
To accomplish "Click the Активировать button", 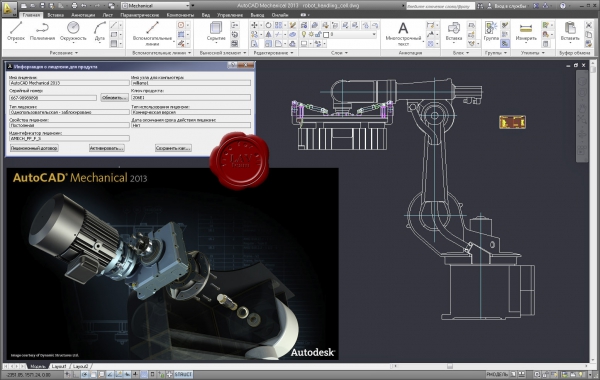I will click(106, 148).
